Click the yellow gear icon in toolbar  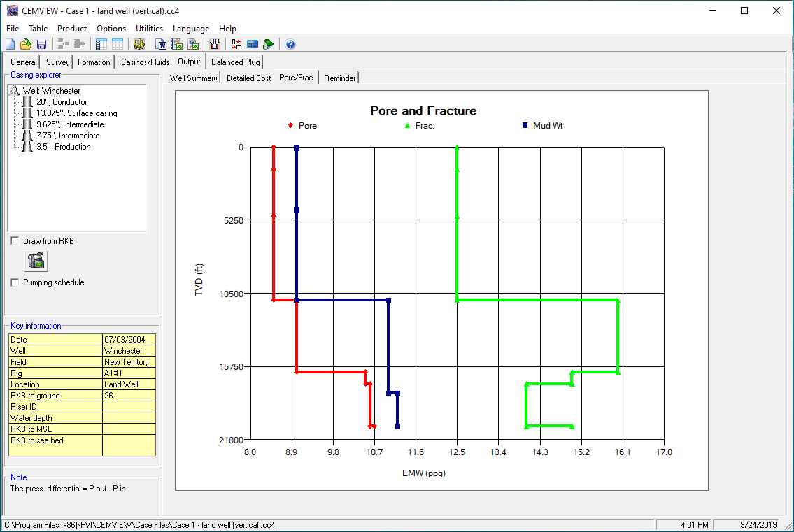(139, 44)
